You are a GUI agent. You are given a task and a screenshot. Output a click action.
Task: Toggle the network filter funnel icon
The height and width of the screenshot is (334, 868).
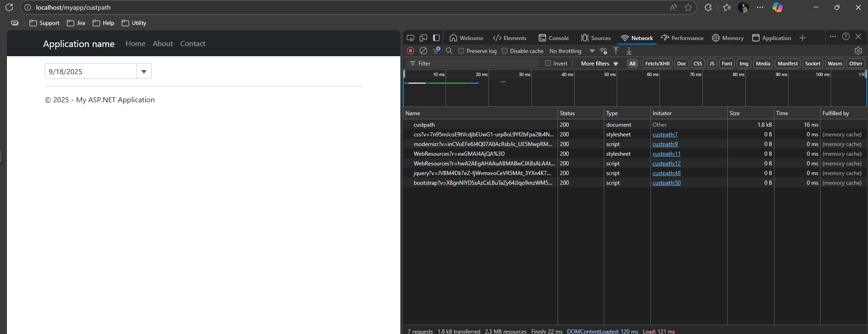tap(436, 51)
